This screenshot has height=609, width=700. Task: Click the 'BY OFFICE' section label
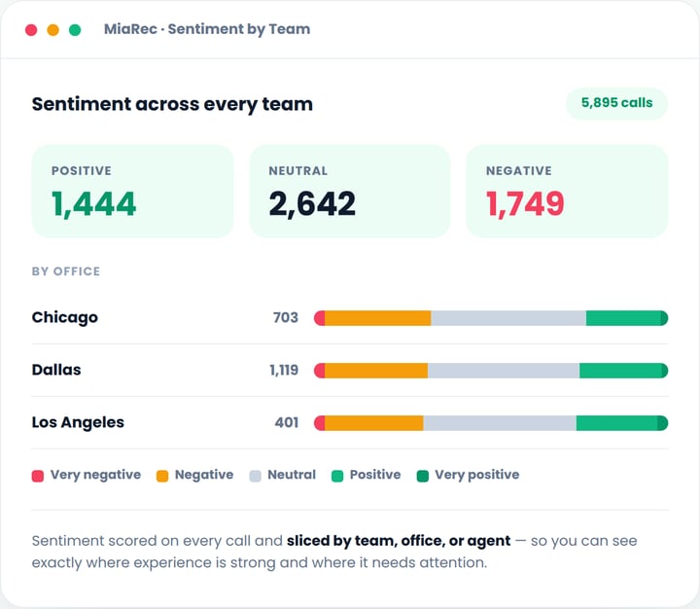pos(66,271)
